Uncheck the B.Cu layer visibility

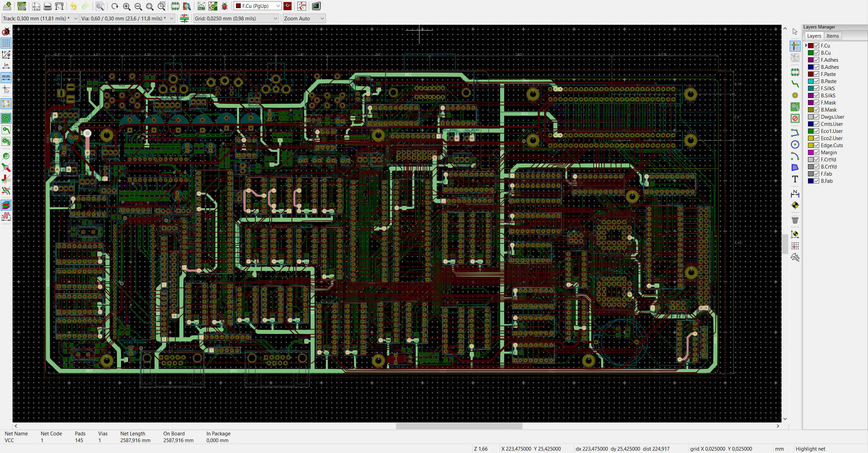tap(817, 53)
